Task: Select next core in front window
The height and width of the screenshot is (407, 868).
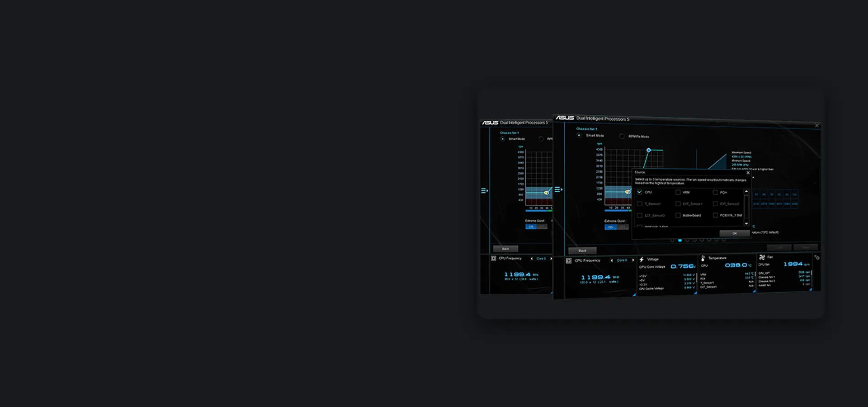Action: [633, 260]
